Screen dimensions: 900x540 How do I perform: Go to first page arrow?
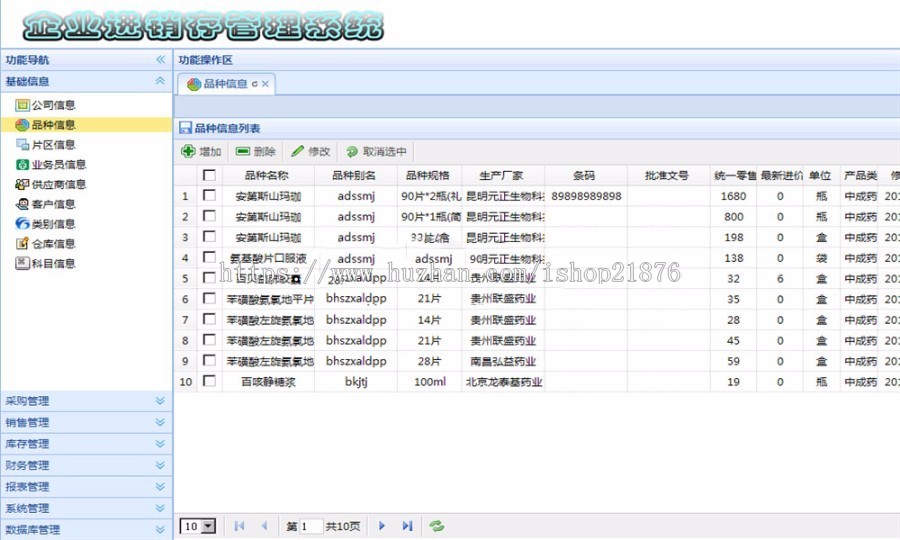pyautogui.click(x=239, y=526)
